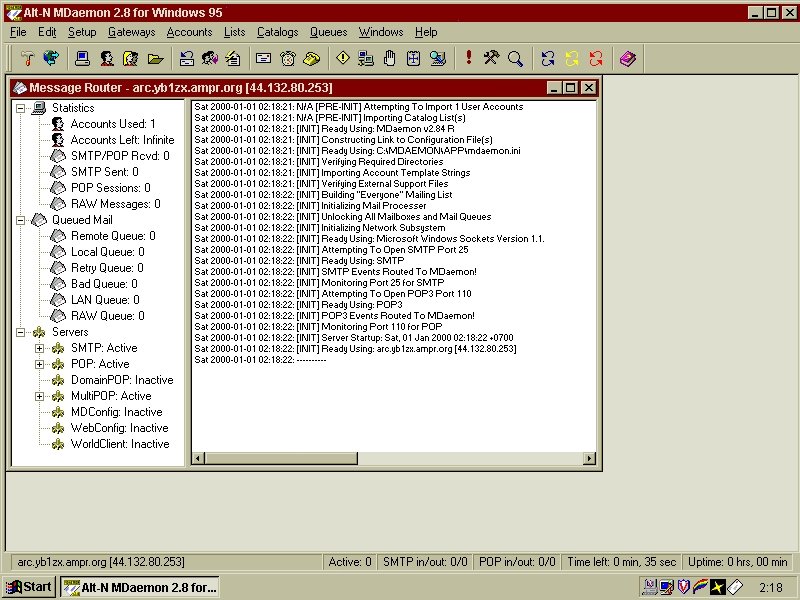Click the envelope card toolbar icon
The image size is (800, 600).
click(x=263, y=59)
